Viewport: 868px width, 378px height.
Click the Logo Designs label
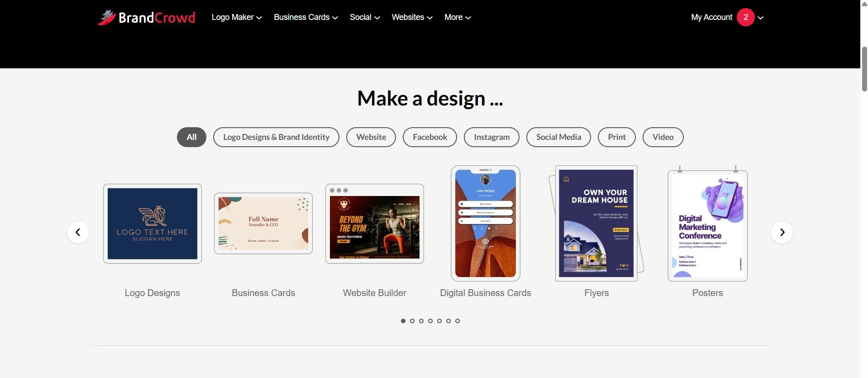(153, 293)
